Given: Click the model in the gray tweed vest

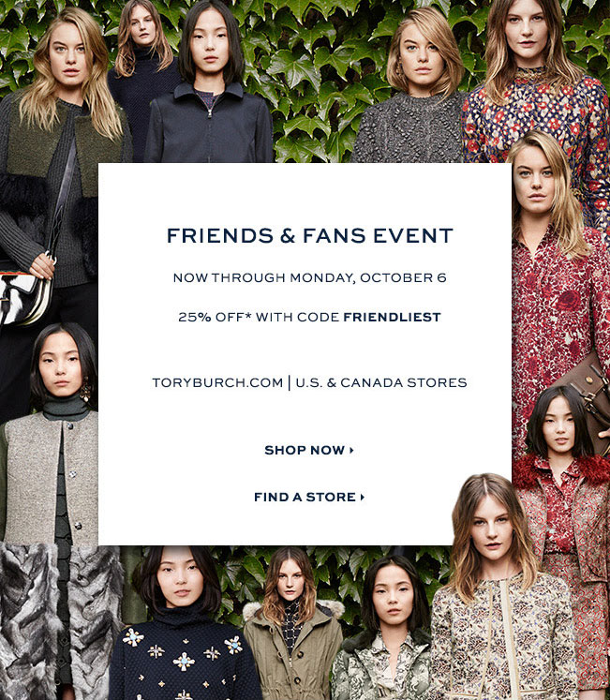Looking at the screenshot, I should [49, 433].
